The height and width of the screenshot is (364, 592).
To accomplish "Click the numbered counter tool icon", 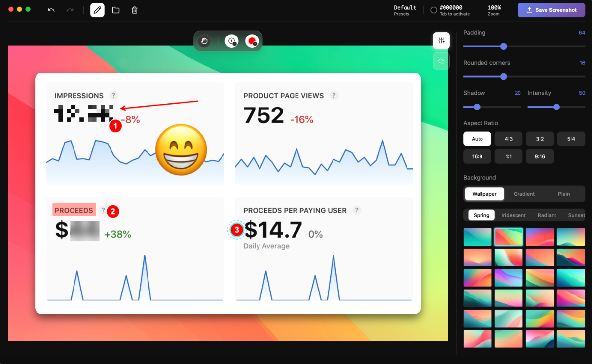I will pos(231,41).
